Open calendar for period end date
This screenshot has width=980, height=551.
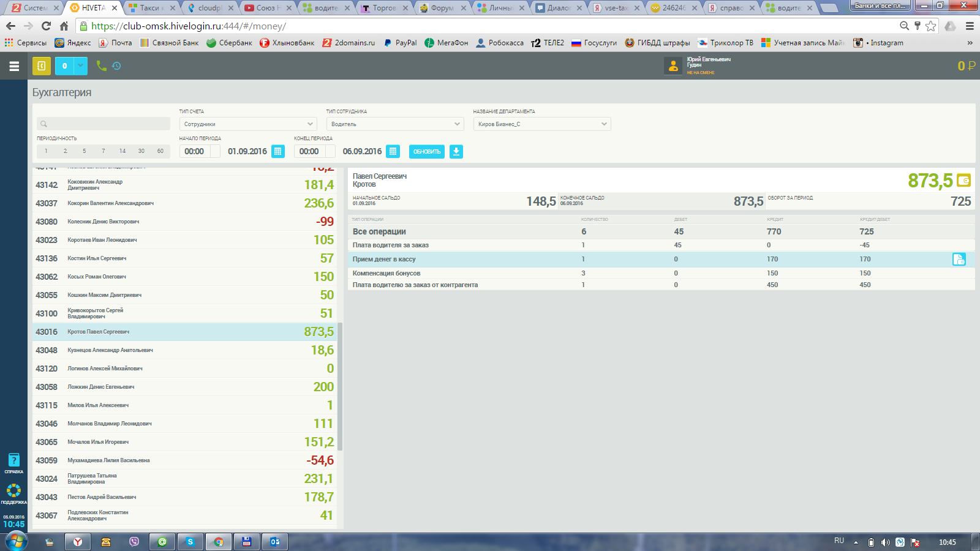click(x=393, y=151)
